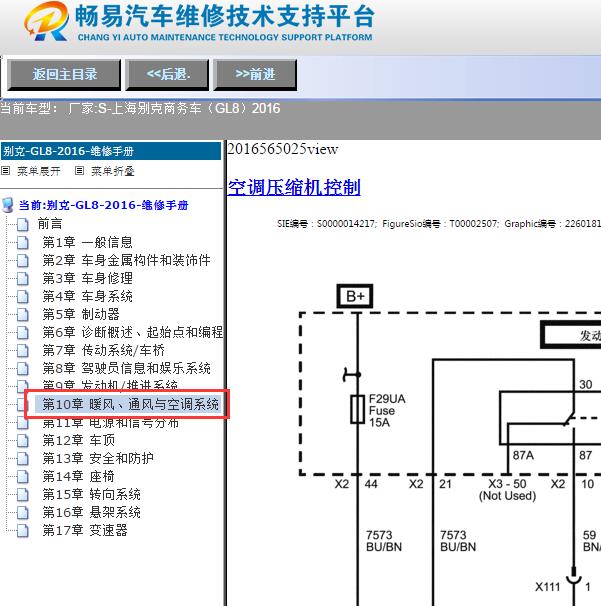
Task: Open 第12章 车顶
Action: (x=79, y=440)
